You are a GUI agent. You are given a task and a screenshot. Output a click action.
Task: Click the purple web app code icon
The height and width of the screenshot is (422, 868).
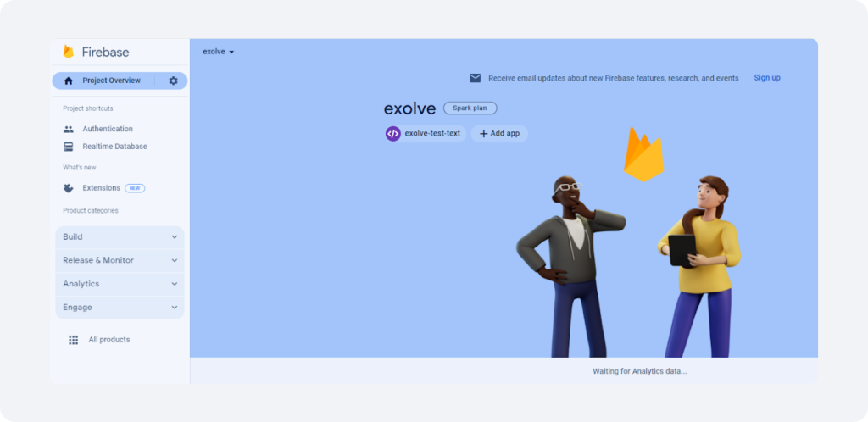pyautogui.click(x=393, y=134)
